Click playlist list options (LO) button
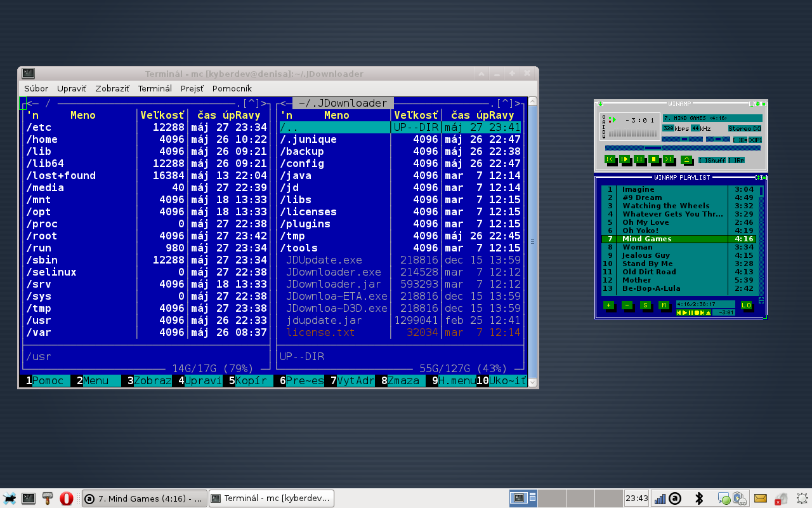 tap(746, 305)
